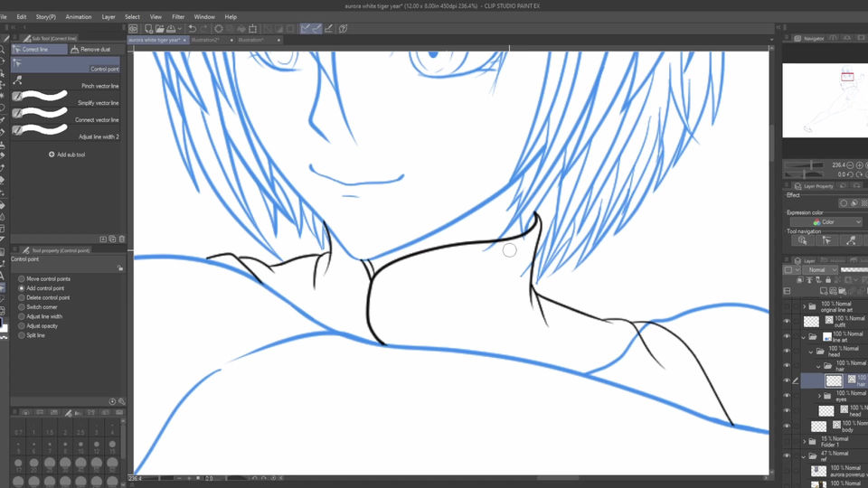Click the delete sub tool trash icon

[x=122, y=239]
